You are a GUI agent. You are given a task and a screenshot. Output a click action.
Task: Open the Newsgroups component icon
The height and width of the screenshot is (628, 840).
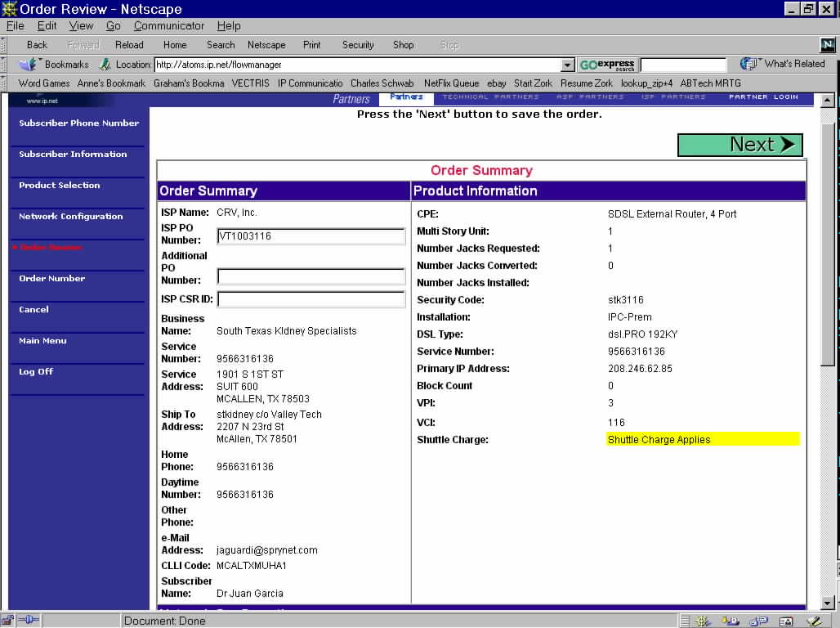click(x=758, y=621)
